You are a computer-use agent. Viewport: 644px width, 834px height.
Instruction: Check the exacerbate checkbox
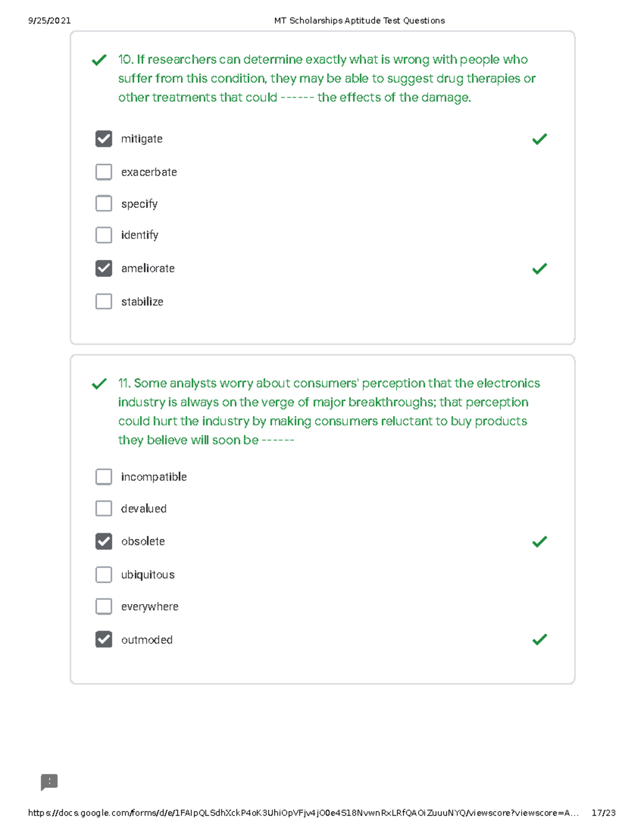pos(104,172)
